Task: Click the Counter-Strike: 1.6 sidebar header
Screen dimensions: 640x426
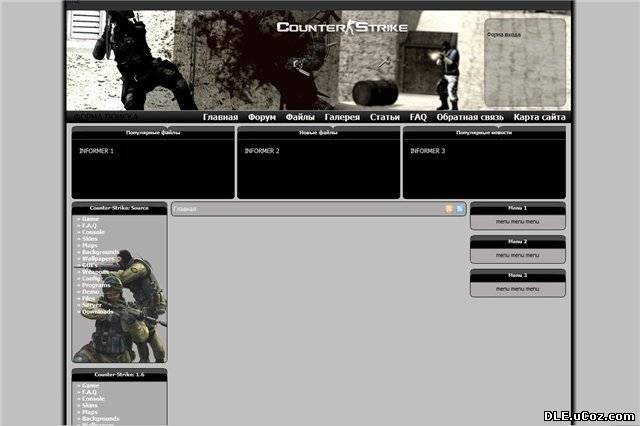Action: [x=119, y=375]
